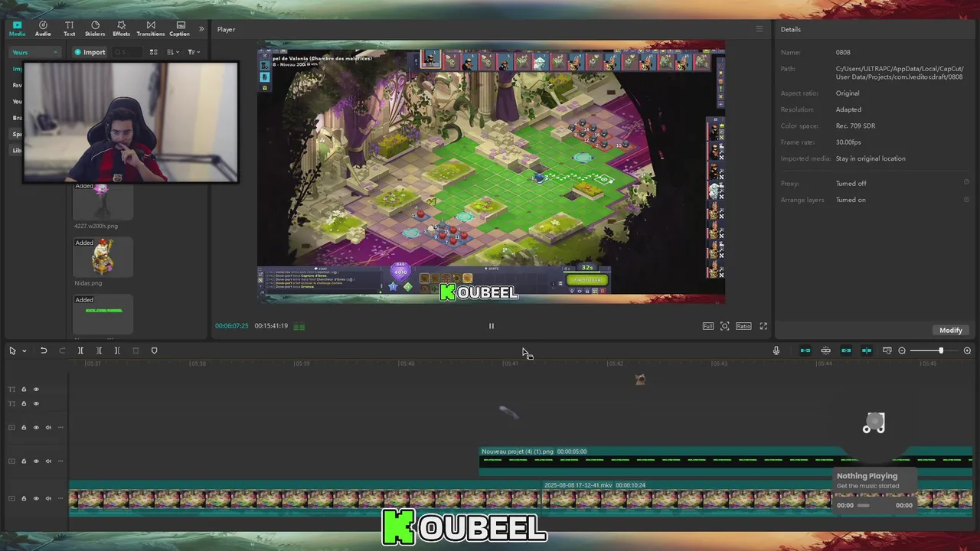Viewport: 980px width, 551px height.
Task: Switch to the Media tab
Action: point(17,29)
